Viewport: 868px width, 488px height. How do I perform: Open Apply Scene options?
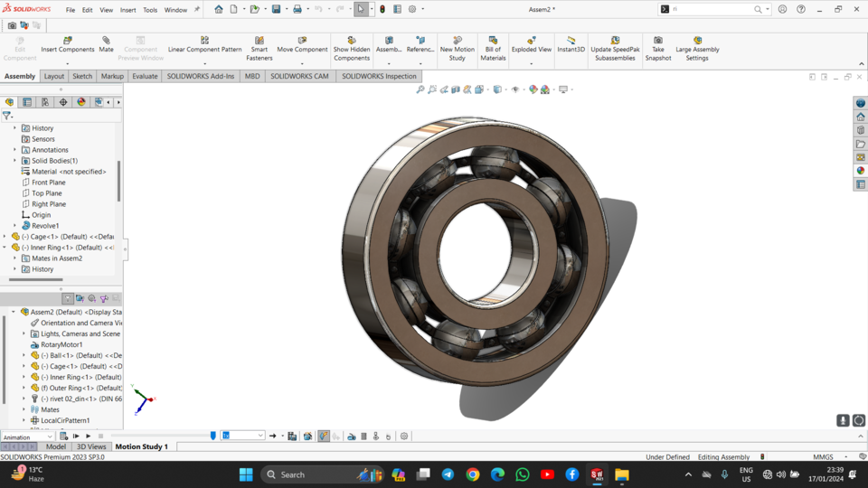(545, 89)
